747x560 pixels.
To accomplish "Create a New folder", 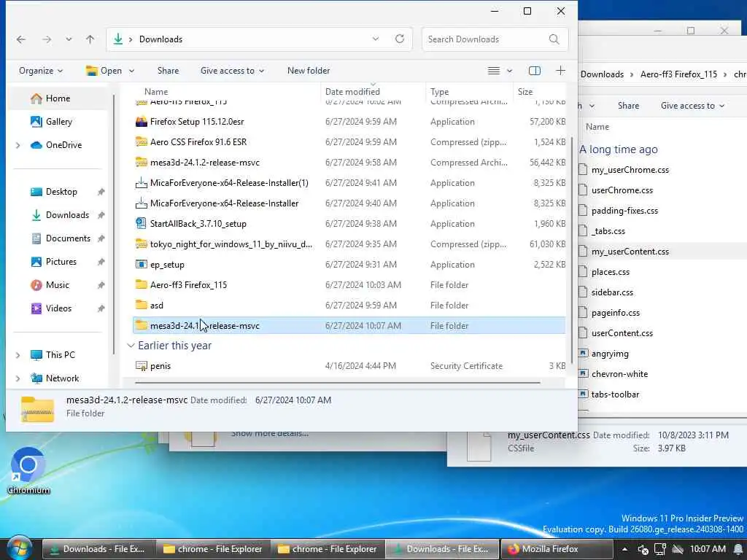I will (x=309, y=71).
